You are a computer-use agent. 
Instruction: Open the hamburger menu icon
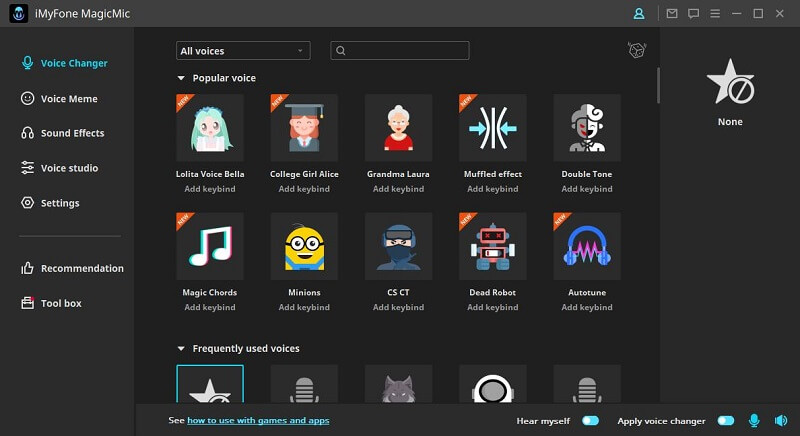click(x=715, y=14)
